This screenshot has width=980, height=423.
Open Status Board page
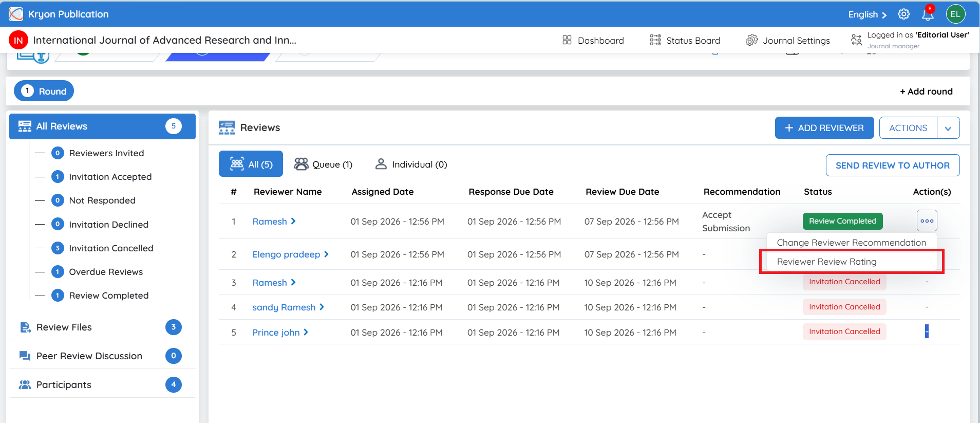(x=693, y=41)
